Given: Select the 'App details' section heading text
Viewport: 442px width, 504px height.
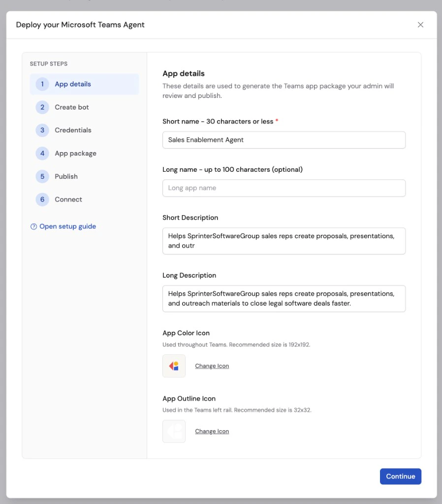Looking at the screenshot, I should [x=183, y=74].
